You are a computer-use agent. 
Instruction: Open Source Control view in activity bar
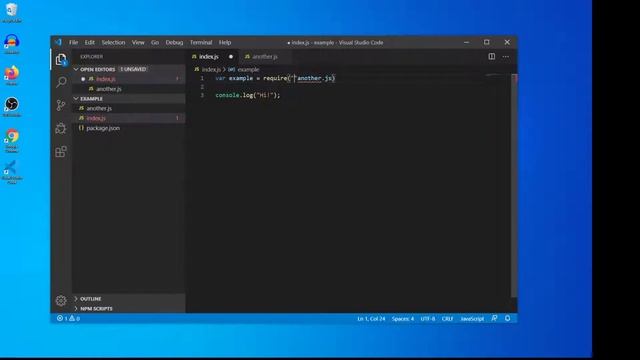(x=61, y=105)
